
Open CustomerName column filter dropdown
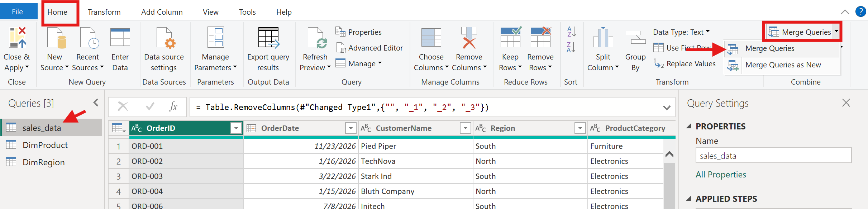click(x=466, y=128)
